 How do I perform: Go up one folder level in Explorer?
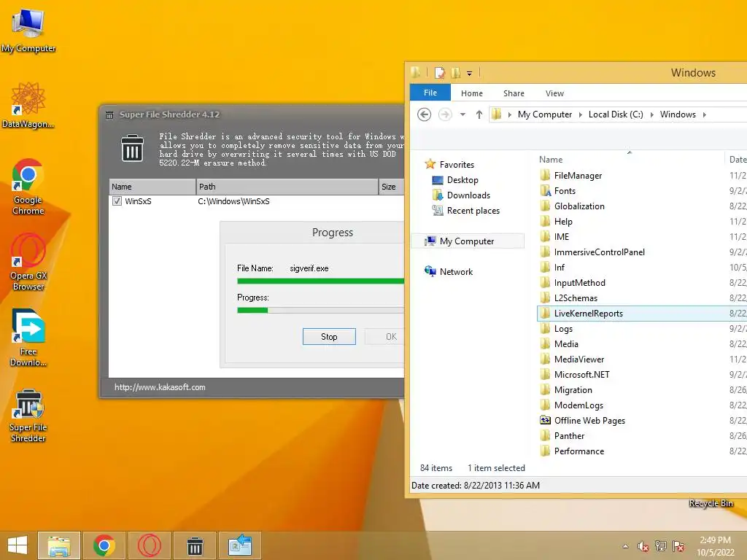click(479, 114)
